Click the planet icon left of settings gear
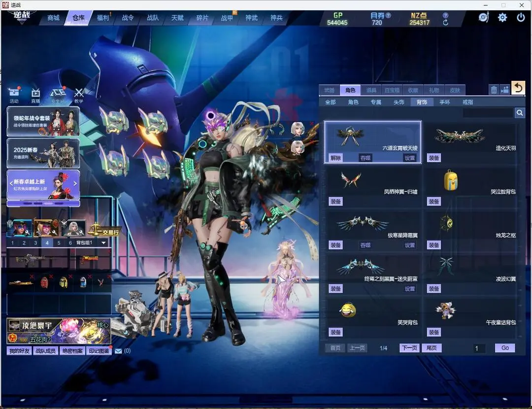This screenshot has height=409, width=532. tap(484, 17)
